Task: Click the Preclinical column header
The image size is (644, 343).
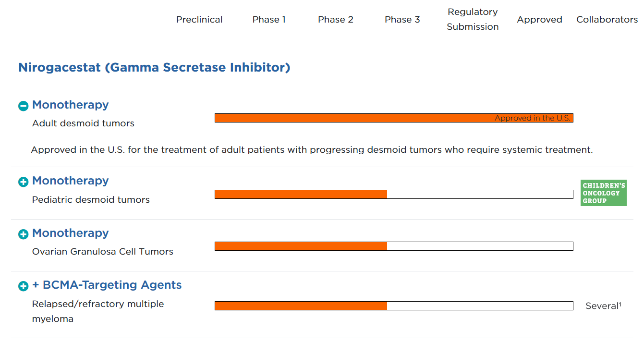Action: pyautogui.click(x=199, y=20)
